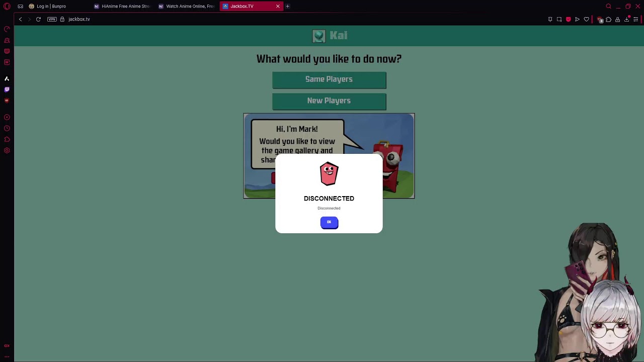This screenshot has height=362, width=644.
Task: Open a new tab with plus button
Action: (287, 6)
